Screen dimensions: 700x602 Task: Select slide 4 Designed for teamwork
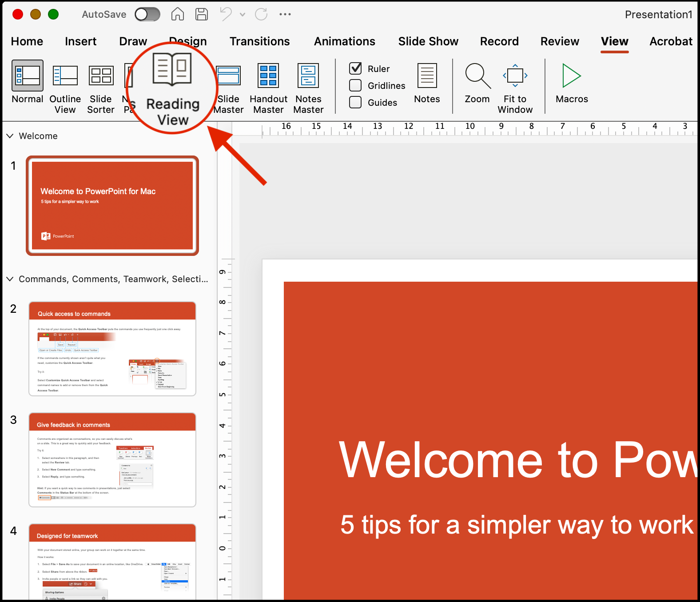(x=112, y=562)
